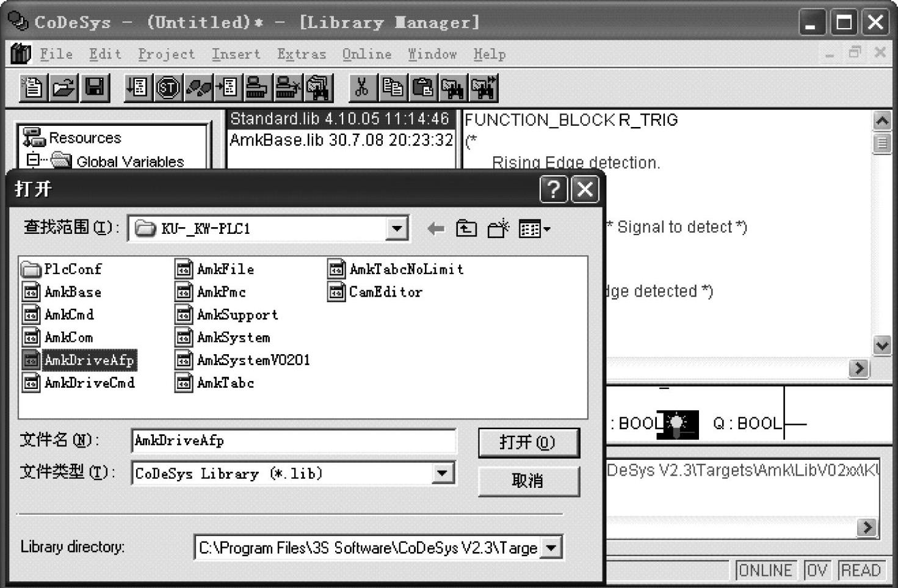Click the 取消 cancel button
898x588 pixels.
click(529, 481)
